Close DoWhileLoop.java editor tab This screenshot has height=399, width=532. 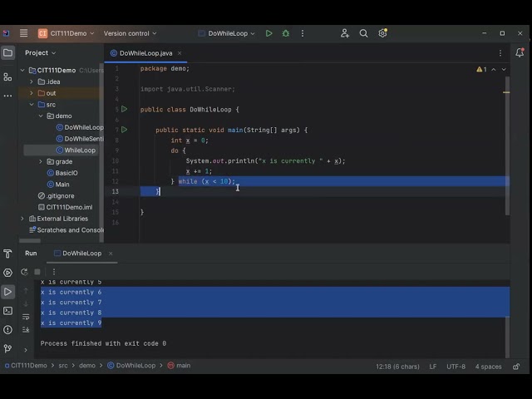[180, 53]
